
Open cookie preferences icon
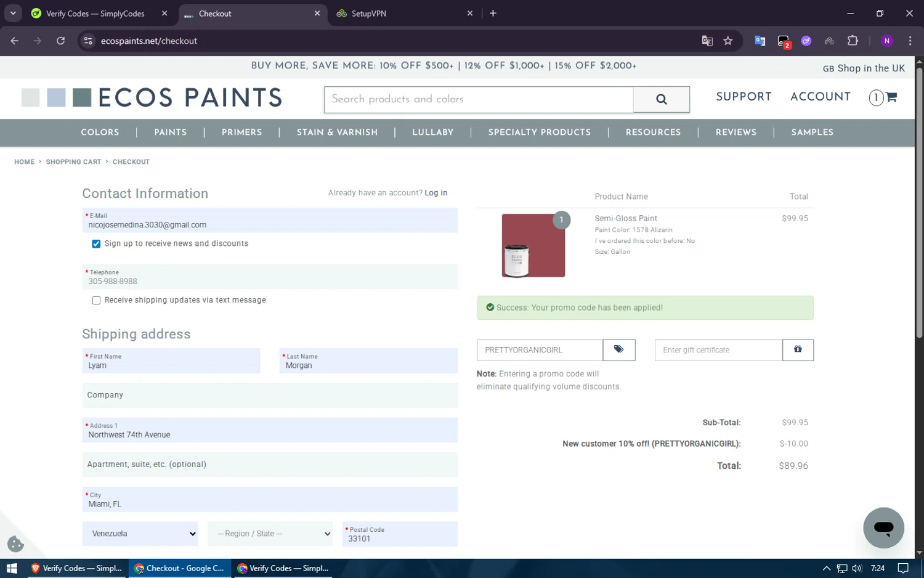click(15, 544)
